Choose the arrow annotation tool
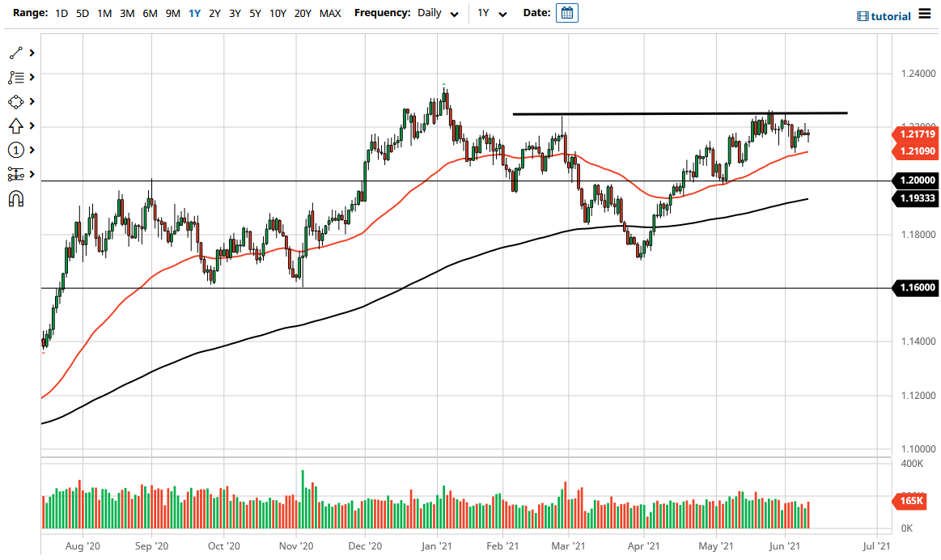Screen dimensions: 941x560 tap(16, 125)
